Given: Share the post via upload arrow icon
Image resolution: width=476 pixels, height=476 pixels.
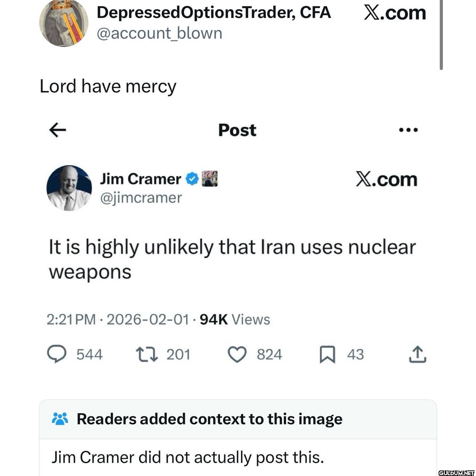Looking at the screenshot, I should [418, 354].
